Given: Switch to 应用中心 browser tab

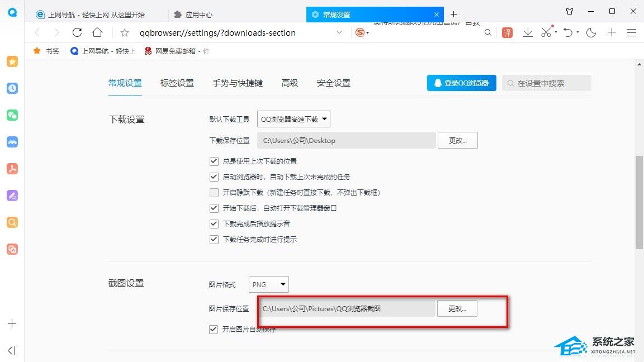Looking at the screenshot, I should coord(198,15).
